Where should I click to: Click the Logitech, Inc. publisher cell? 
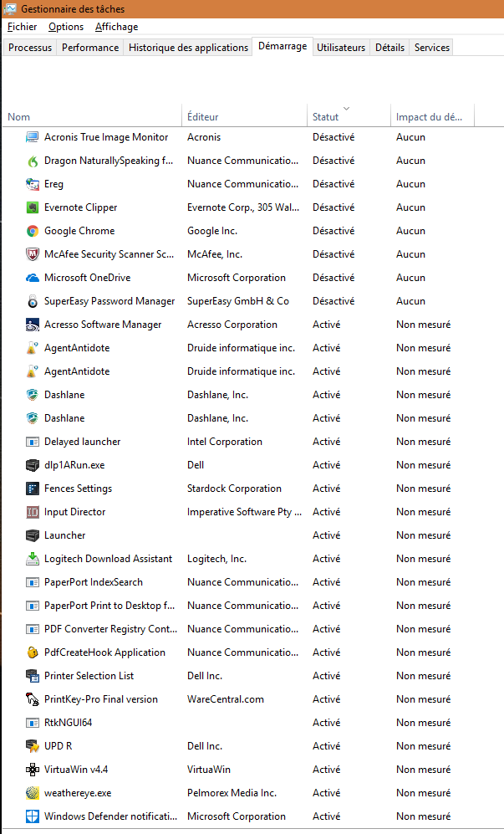click(x=216, y=559)
